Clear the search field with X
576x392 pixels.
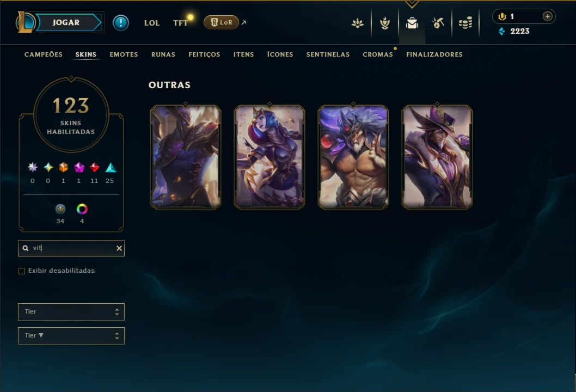[x=119, y=248]
